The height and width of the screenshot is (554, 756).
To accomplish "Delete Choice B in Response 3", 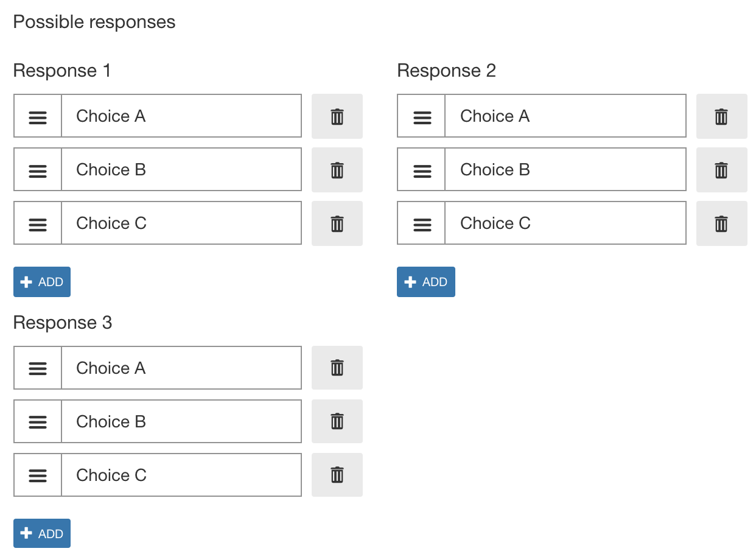I will [x=337, y=421].
